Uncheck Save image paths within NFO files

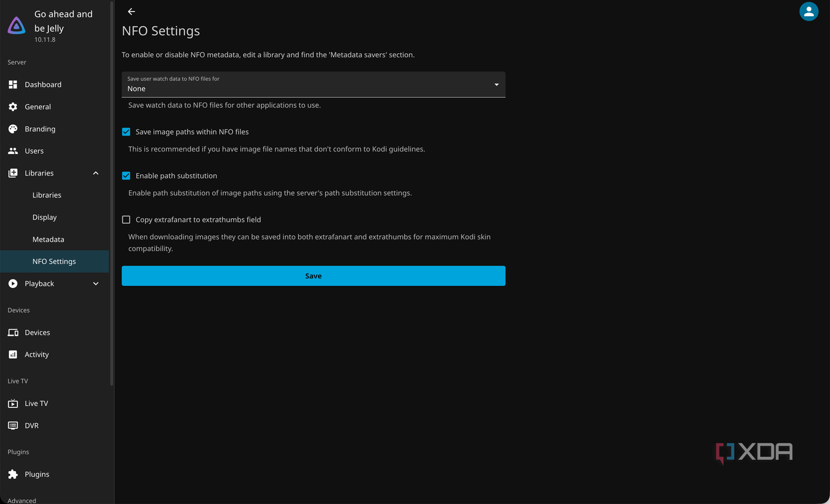[126, 132]
